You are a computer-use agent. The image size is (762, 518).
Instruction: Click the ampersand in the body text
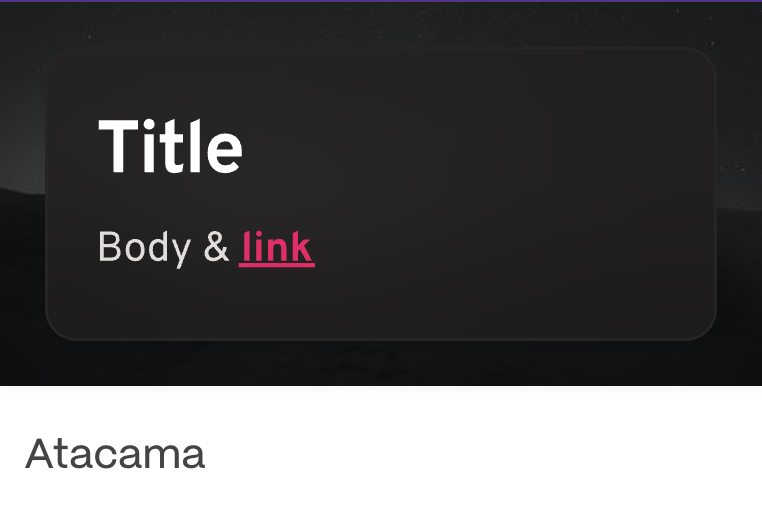(217, 247)
